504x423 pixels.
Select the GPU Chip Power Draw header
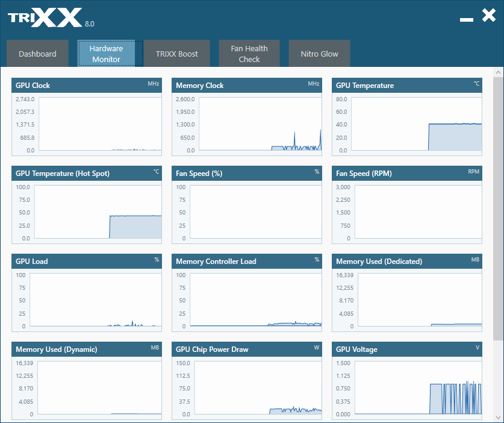click(x=246, y=349)
